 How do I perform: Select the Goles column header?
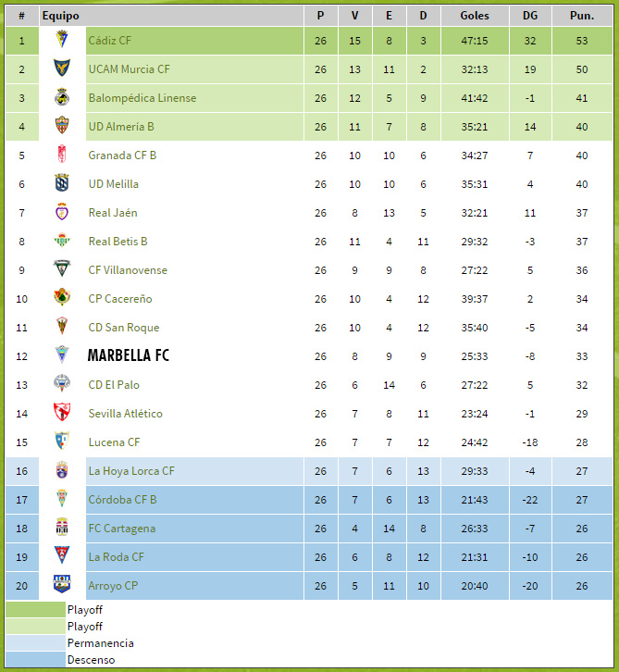pos(475,16)
